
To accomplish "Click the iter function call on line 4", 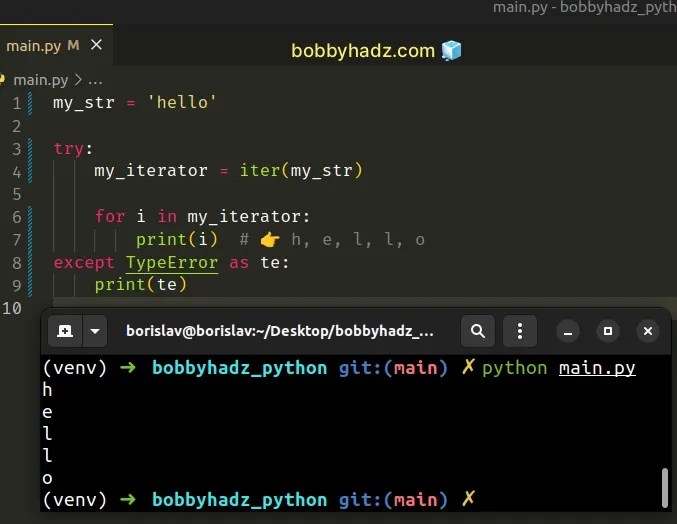I will (260, 170).
